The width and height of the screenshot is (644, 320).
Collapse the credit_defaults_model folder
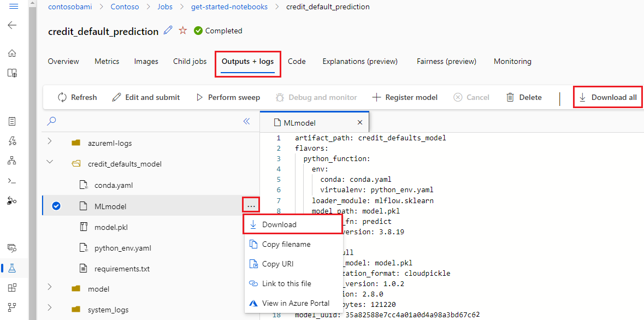[50, 162]
